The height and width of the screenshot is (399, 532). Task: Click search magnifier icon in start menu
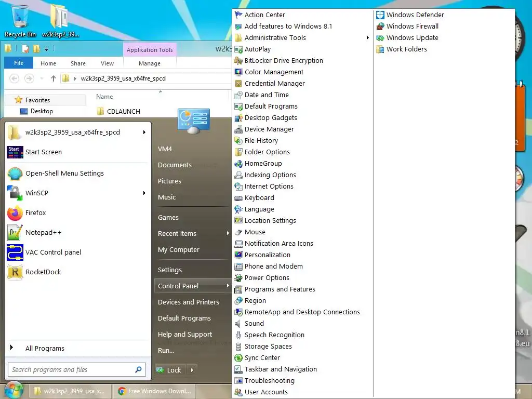pos(138,369)
